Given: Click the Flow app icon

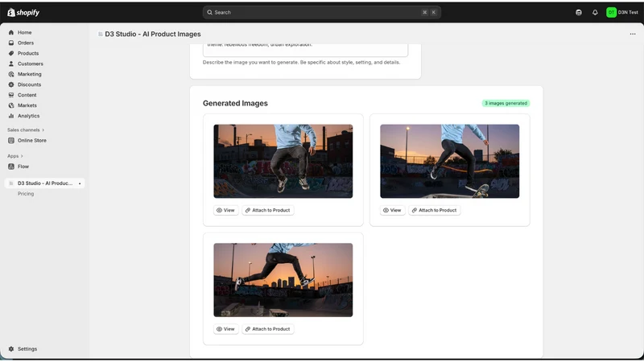Looking at the screenshot, I should coord(11,167).
